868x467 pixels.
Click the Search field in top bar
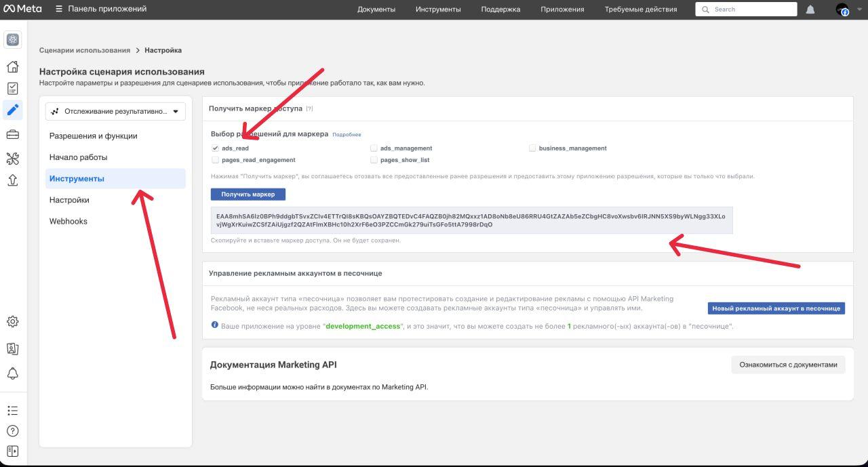coord(746,9)
